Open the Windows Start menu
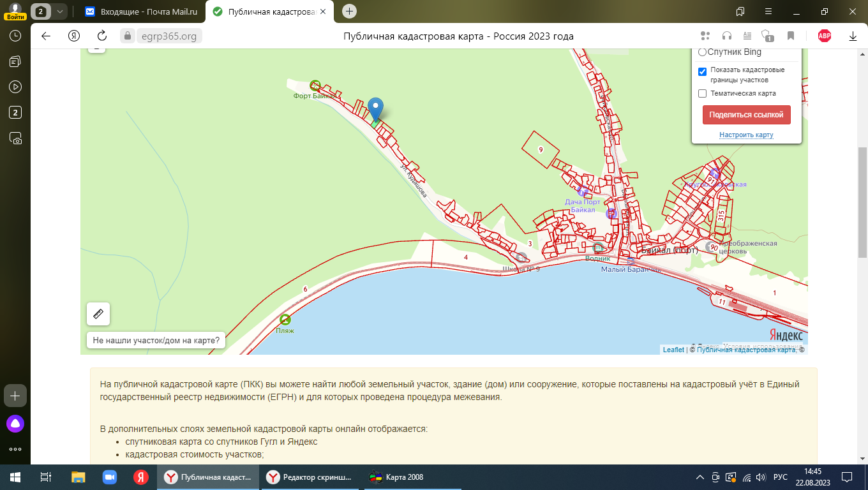 [15, 477]
